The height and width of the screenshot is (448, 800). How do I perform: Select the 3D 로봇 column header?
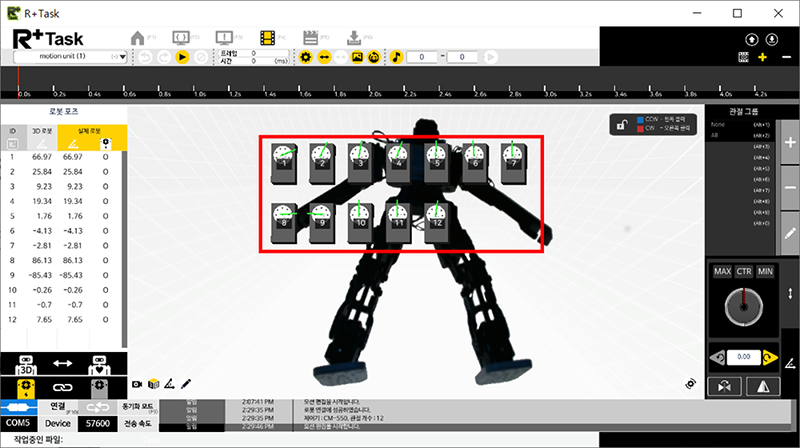click(x=40, y=131)
